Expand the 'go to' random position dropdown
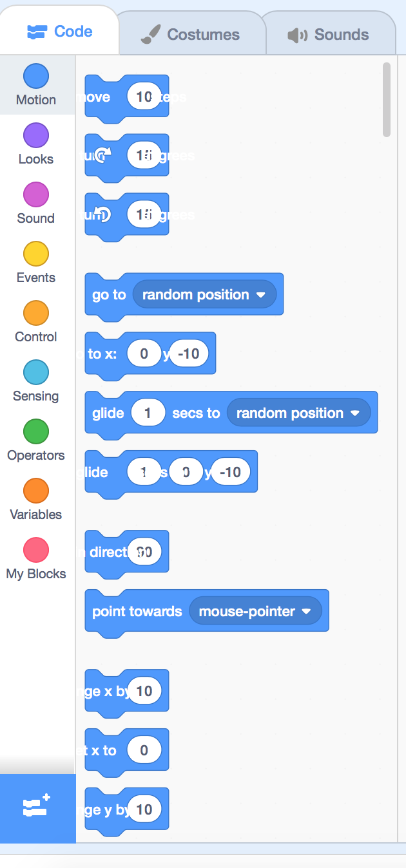Image resolution: width=406 pixels, height=868 pixels. coord(204,295)
